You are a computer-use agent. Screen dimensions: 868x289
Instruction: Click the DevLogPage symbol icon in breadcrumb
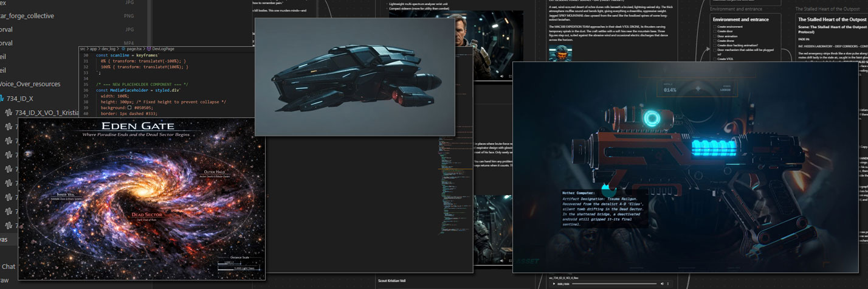[148, 48]
